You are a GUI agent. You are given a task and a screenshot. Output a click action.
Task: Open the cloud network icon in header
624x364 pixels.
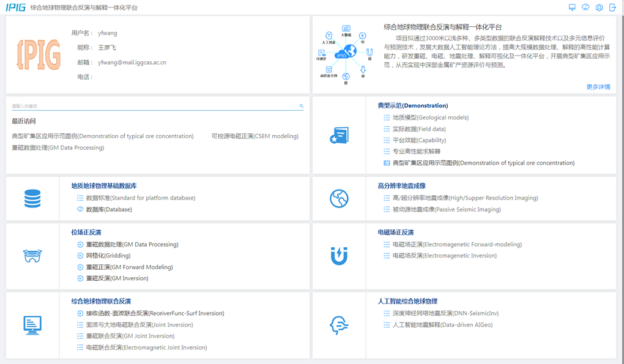coord(585,7)
